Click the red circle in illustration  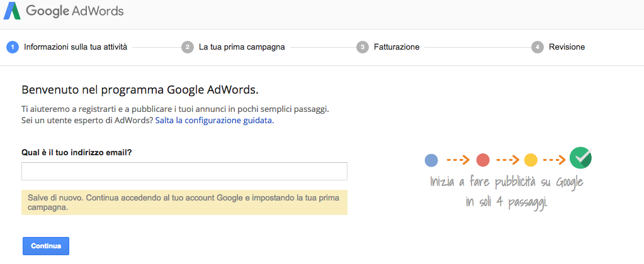tap(483, 160)
